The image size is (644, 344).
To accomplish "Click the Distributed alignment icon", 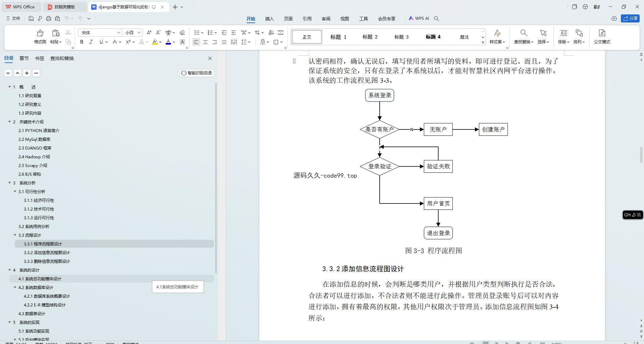I will 233,42.
